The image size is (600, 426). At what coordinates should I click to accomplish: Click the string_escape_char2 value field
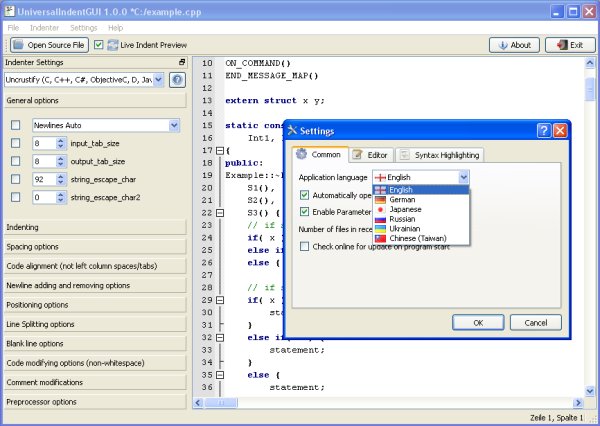(44, 197)
